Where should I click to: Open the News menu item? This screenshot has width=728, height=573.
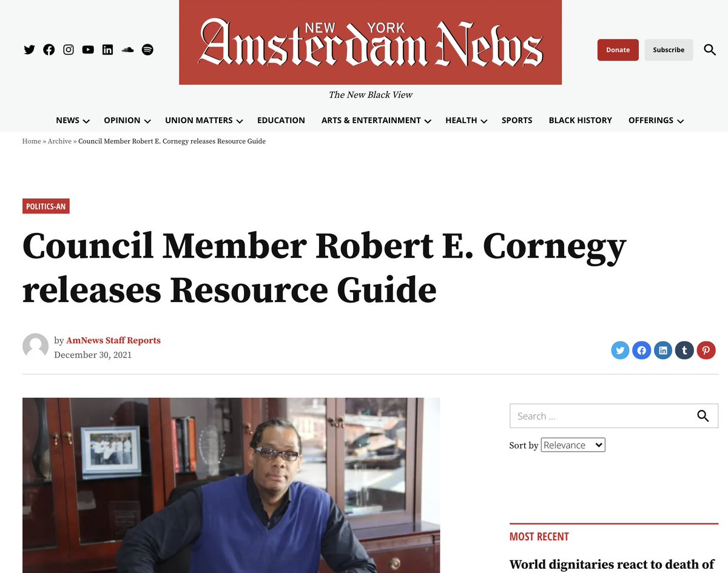[x=67, y=120]
